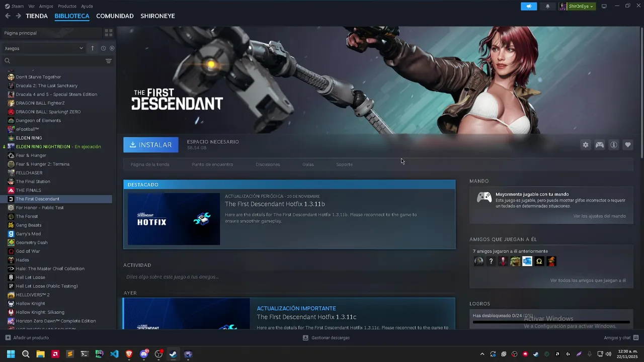Open game settings gear icon
Viewport: 644px width, 362px height.
click(x=586, y=145)
